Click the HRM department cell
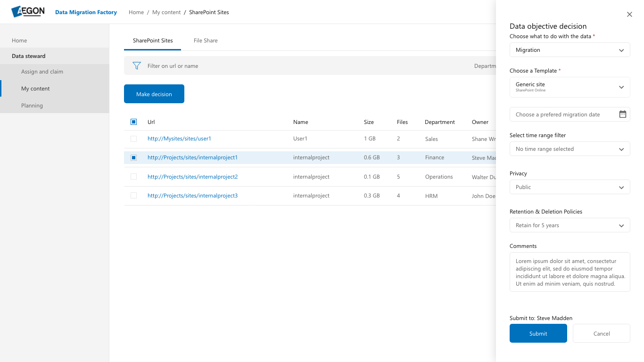 pos(431,196)
